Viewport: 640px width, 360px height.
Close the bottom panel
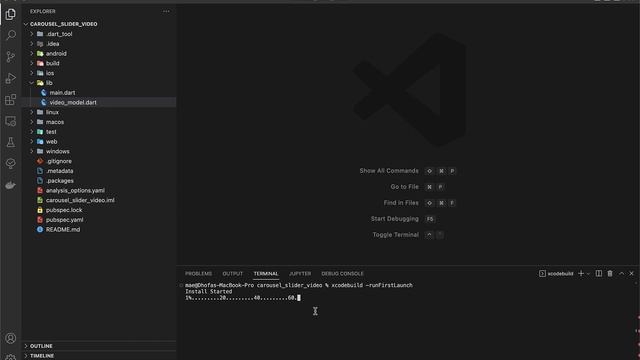(x=631, y=273)
